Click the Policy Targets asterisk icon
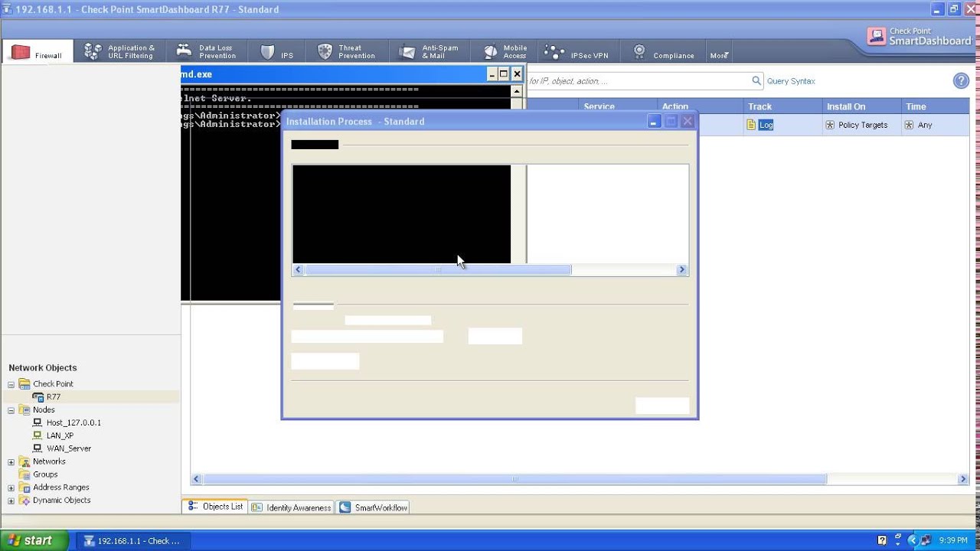Image resolution: width=980 pixels, height=551 pixels. [830, 125]
